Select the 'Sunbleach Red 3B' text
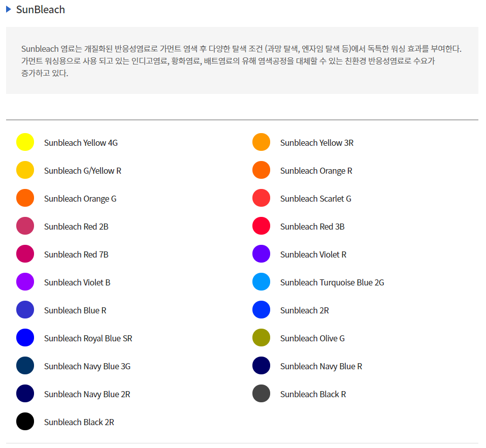 coord(312,227)
